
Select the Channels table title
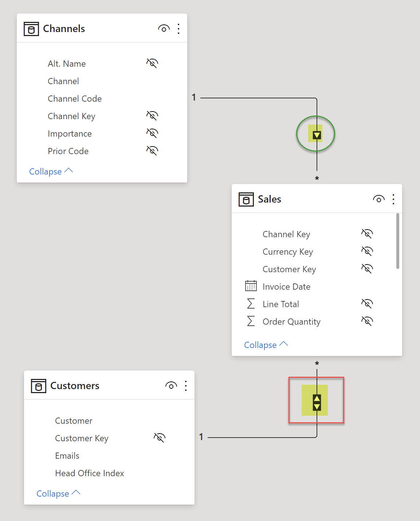pyautogui.click(x=64, y=29)
